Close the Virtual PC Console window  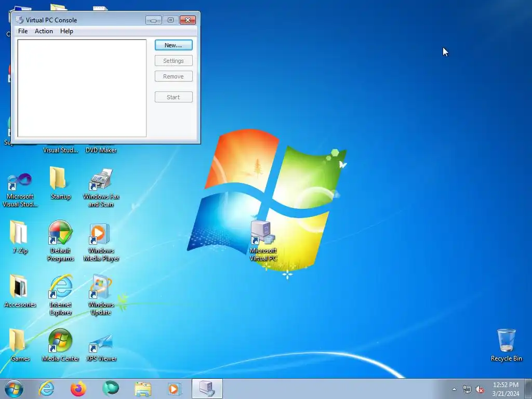pyautogui.click(x=188, y=20)
